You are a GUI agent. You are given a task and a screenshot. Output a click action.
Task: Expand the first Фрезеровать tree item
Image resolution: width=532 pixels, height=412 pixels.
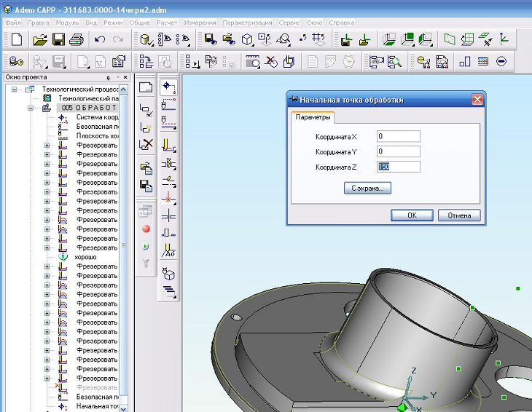tap(47, 146)
